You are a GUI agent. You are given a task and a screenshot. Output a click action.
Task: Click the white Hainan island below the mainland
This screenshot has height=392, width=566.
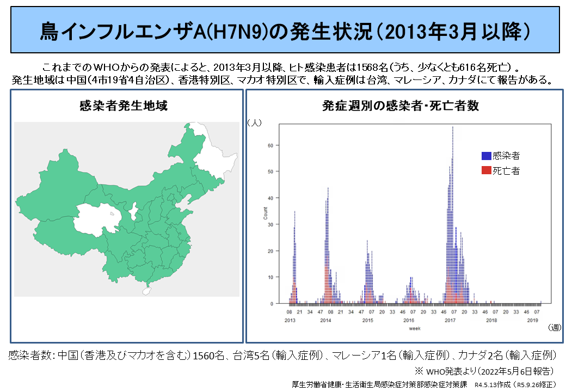click(x=146, y=291)
